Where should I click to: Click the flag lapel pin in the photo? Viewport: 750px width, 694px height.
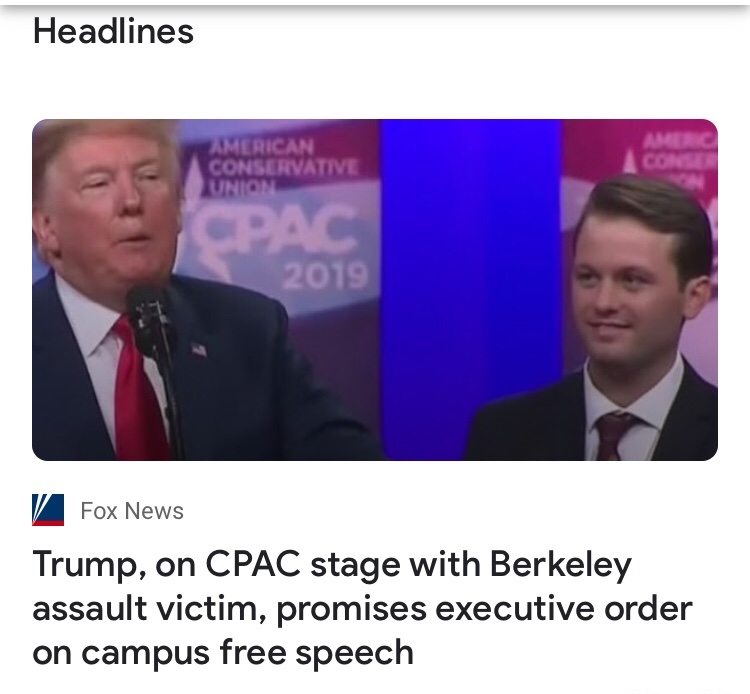click(198, 350)
